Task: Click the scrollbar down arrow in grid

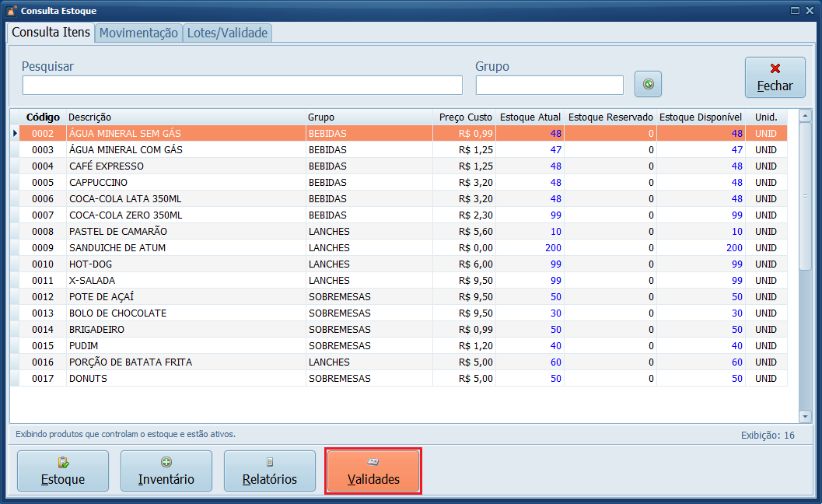Action: click(805, 417)
